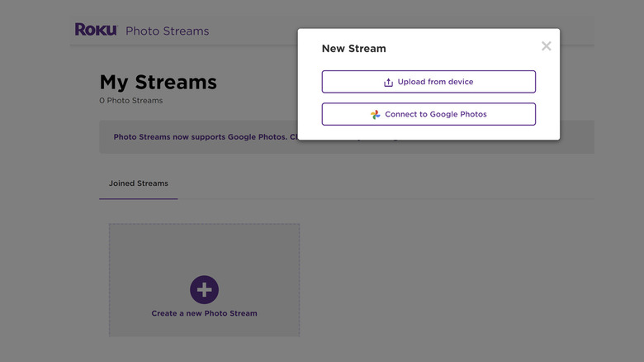Image resolution: width=644 pixels, height=362 pixels.
Task: Click the banner text right of the dialog
Action: (x=577, y=137)
